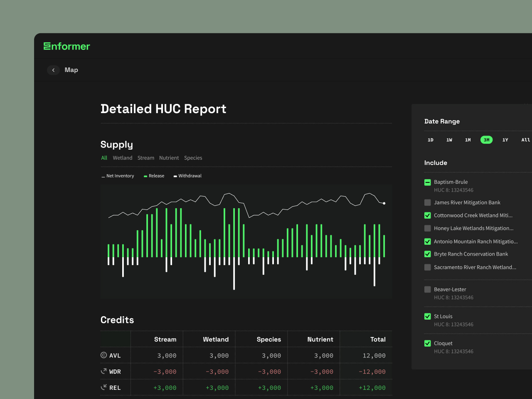This screenshot has width=532, height=399.
Task: Click the WDR withdrawal arrow icon
Action: point(104,371)
